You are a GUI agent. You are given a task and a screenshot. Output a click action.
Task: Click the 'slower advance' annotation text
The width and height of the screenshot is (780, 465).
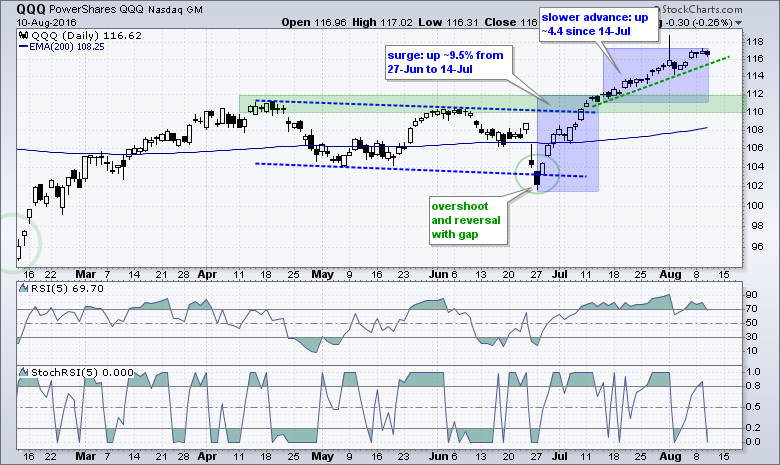click(x=595, y=24)
